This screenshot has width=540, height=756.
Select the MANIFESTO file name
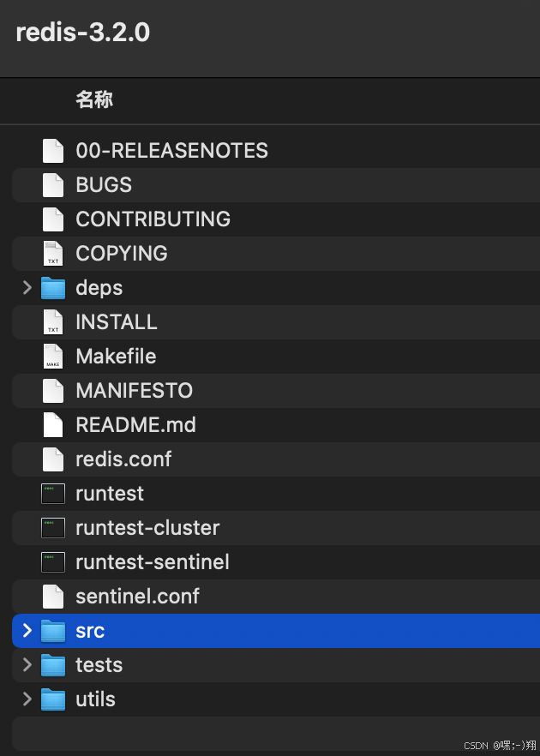(134, 391)
